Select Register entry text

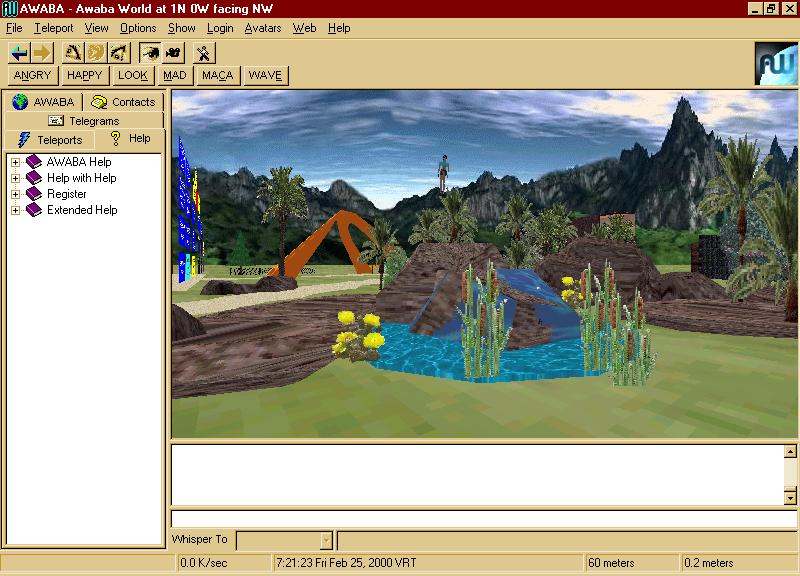click(67, 194)
